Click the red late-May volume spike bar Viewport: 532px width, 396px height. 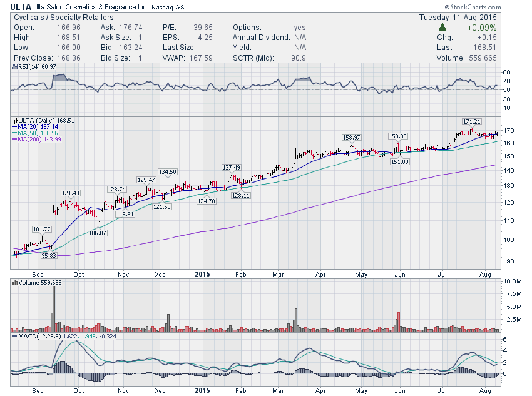[399, 322]
